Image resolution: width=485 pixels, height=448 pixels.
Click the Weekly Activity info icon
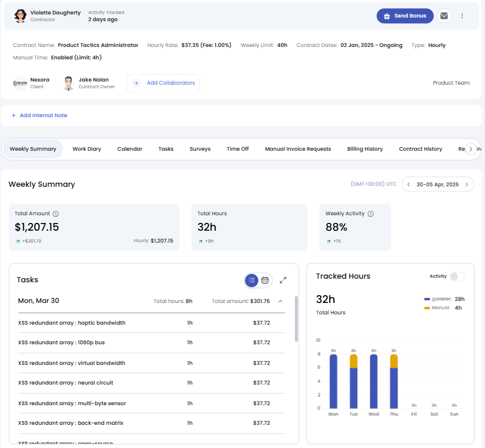pos(370,214)
